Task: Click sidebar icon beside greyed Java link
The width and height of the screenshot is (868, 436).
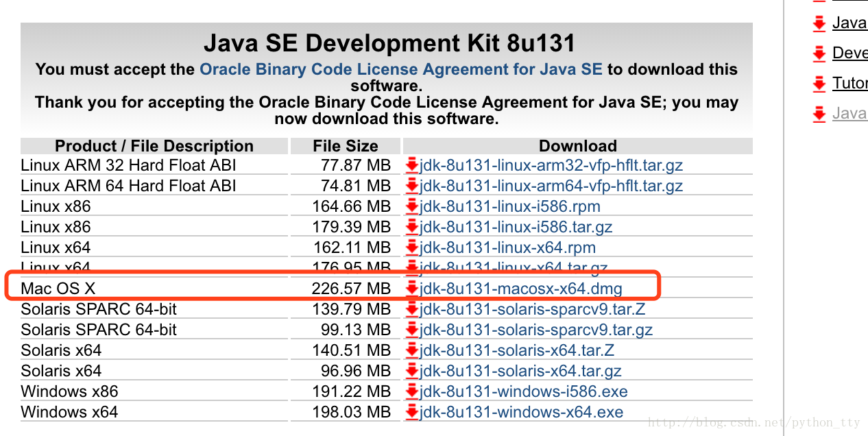Action: tap(819, 114)
